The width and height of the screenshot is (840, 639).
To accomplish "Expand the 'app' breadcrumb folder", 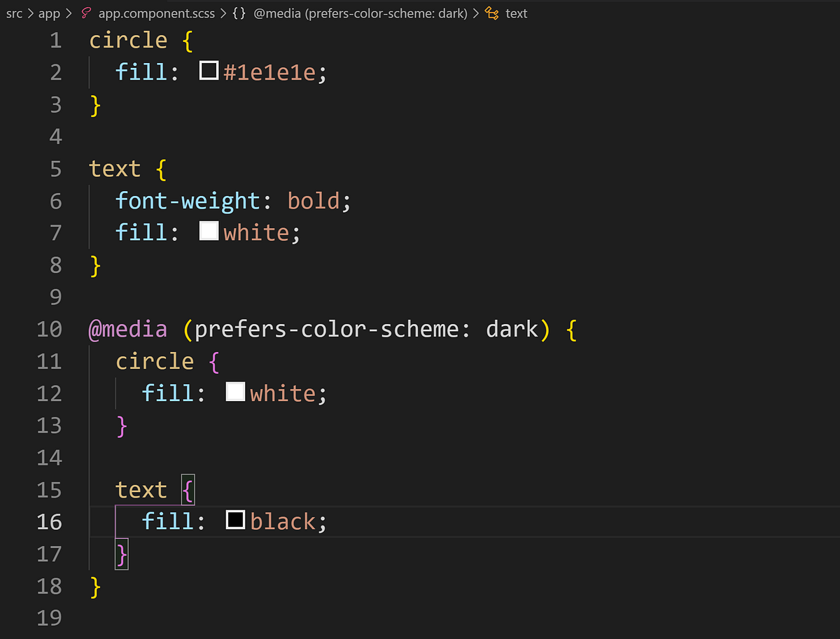I will pyautogui.click(x=49, y=13).
